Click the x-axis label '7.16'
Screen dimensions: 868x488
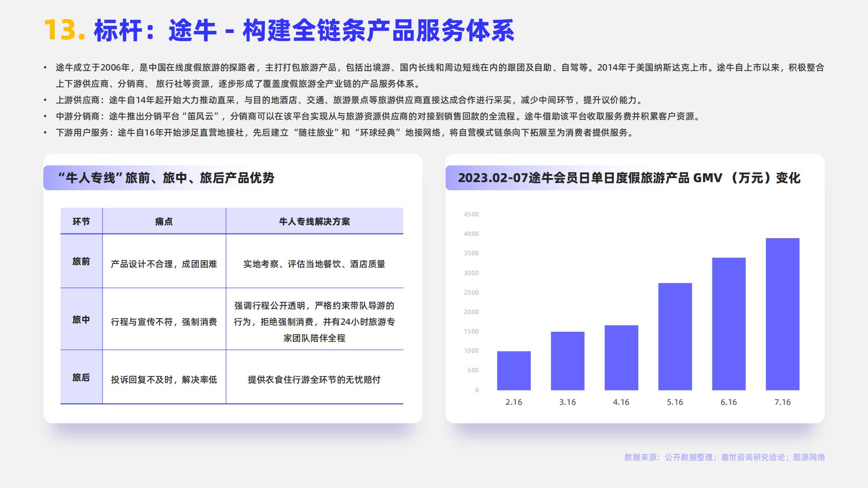click(x=783, y=402)
